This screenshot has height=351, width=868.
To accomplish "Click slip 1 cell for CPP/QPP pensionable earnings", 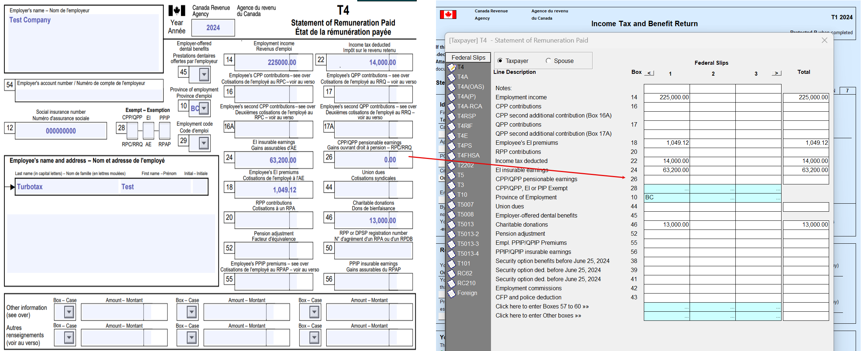I will tap(667, 179).
